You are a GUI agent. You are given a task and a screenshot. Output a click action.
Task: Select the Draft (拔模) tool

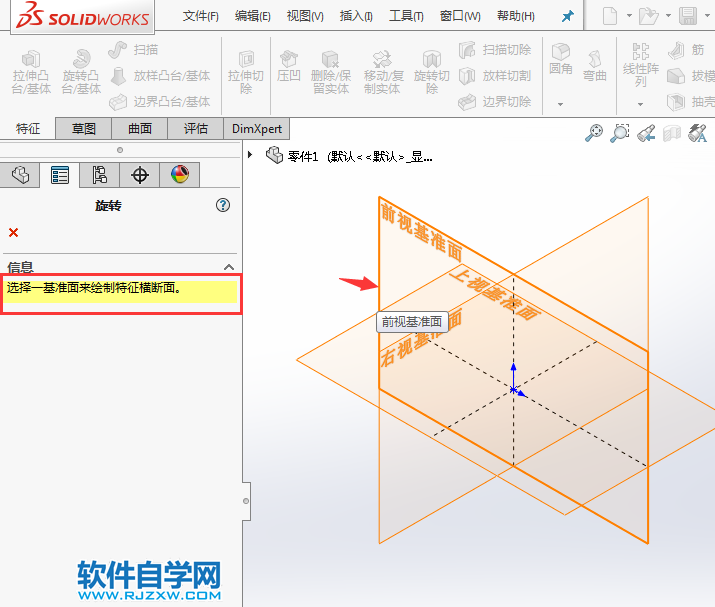(x=689, y=76)
